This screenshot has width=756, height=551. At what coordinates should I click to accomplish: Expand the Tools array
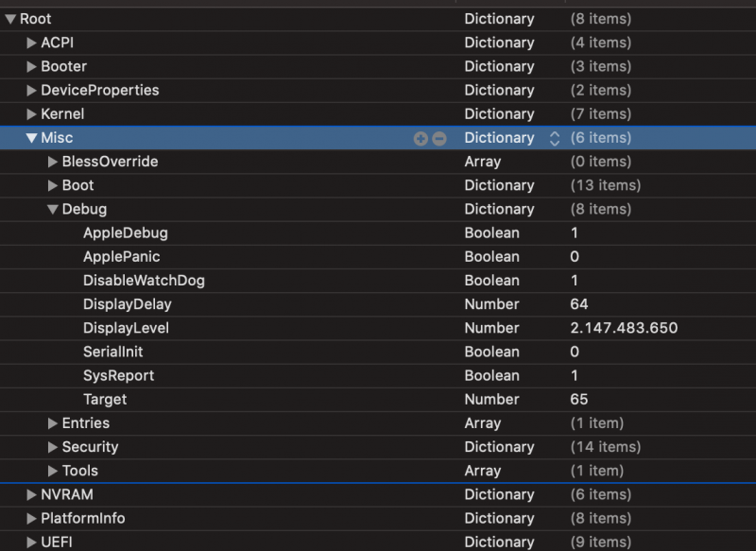click(53, 471)
